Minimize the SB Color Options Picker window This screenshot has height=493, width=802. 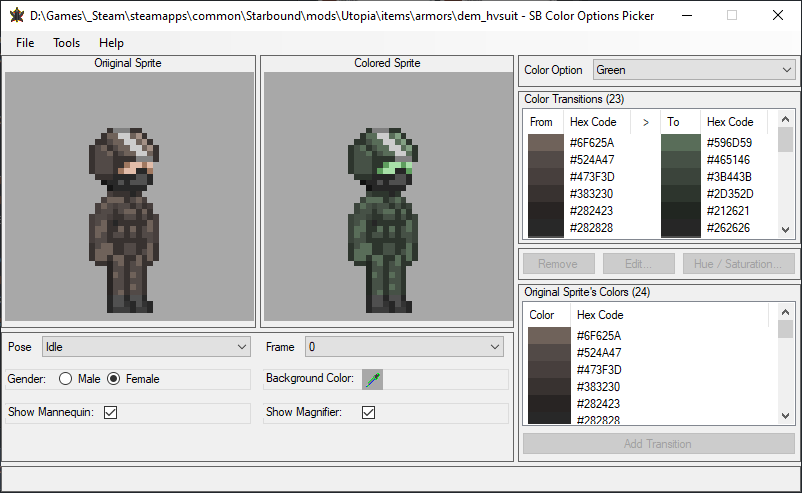[687, 15]
